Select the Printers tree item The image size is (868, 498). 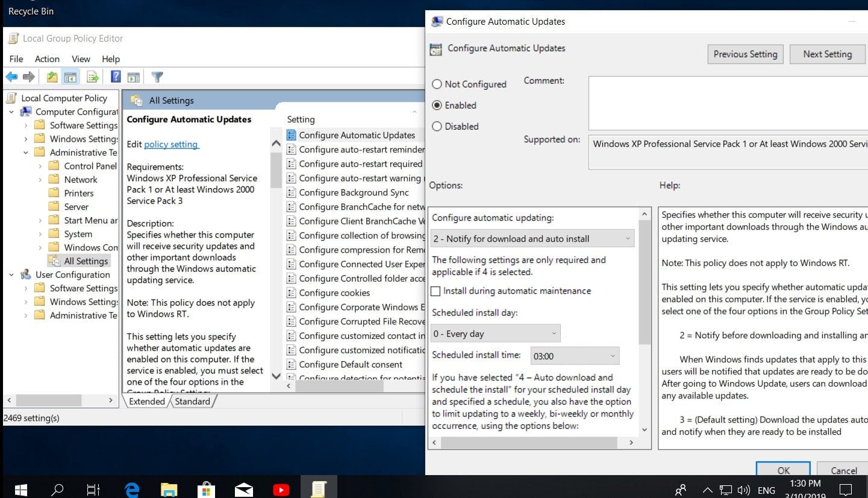79,193
